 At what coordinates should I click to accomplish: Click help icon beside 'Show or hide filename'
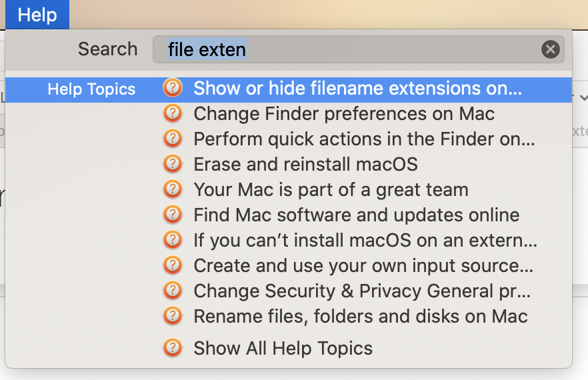coord(173,88)
